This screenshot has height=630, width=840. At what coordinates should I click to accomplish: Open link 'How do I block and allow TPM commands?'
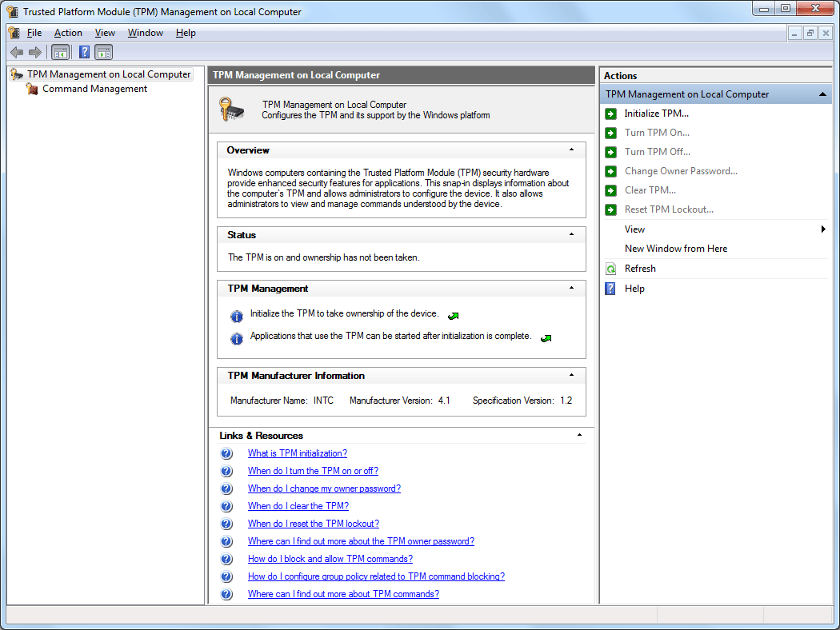(x=330, y=559)
